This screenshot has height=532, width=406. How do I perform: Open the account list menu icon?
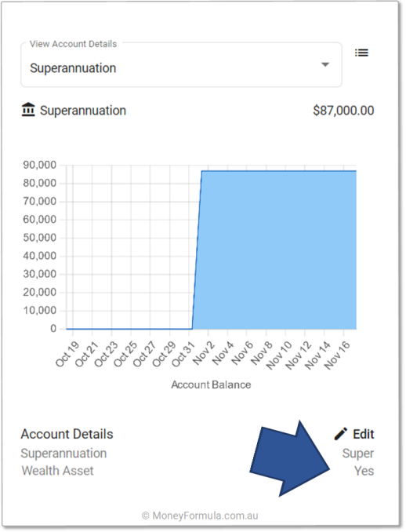point(361,53)
